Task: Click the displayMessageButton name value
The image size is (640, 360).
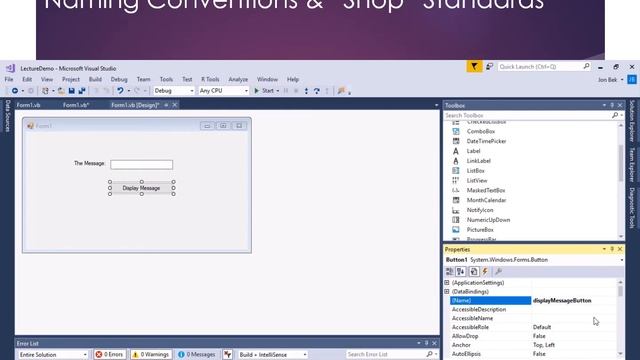Action: (562, 300)
